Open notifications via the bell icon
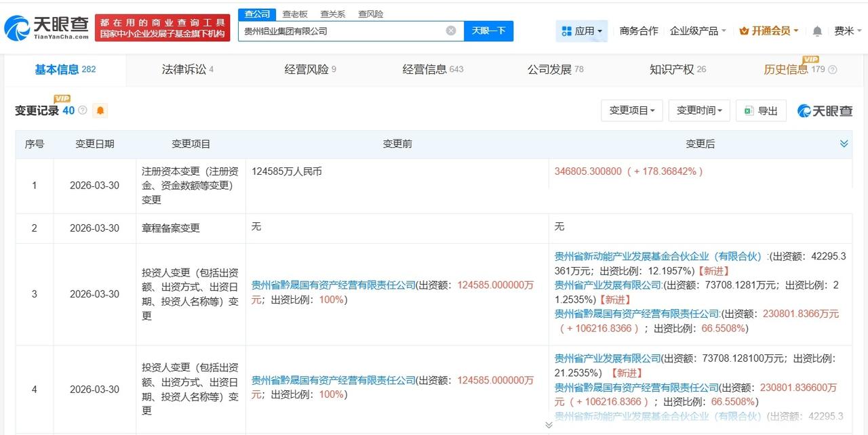This screenshot has width=868, height=435. 816,30
